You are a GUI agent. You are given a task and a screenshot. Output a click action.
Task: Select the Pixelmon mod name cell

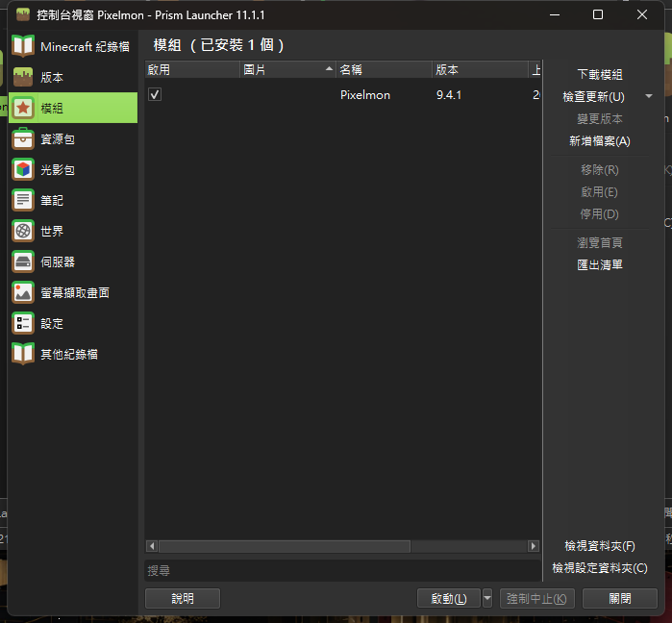tap(365, 94)
